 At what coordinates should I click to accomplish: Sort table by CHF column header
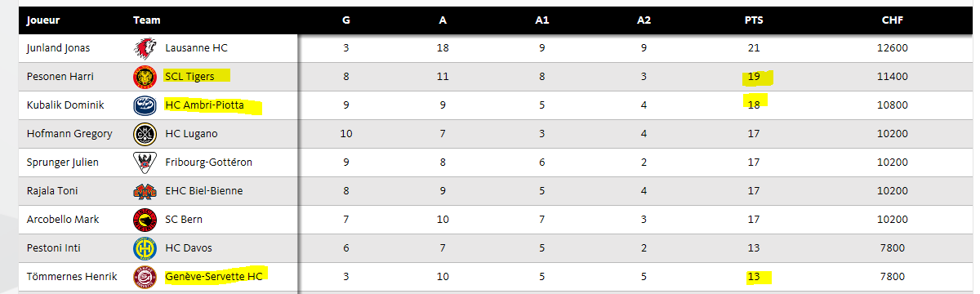pos(893,20)
